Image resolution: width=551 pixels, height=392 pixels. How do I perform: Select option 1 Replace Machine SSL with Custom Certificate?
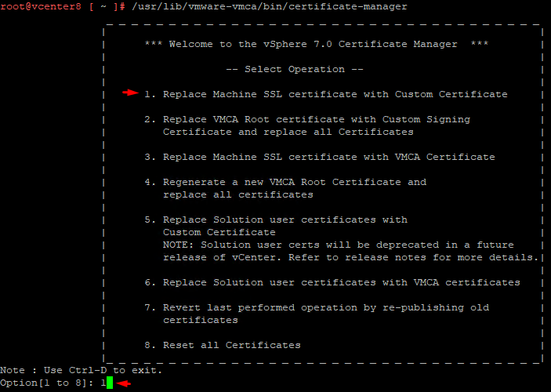(x=325, y=94)
